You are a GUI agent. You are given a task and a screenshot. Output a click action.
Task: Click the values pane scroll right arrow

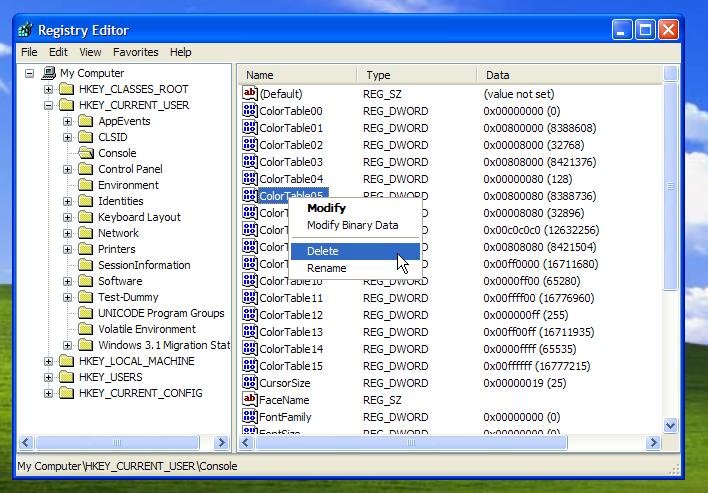653,442
